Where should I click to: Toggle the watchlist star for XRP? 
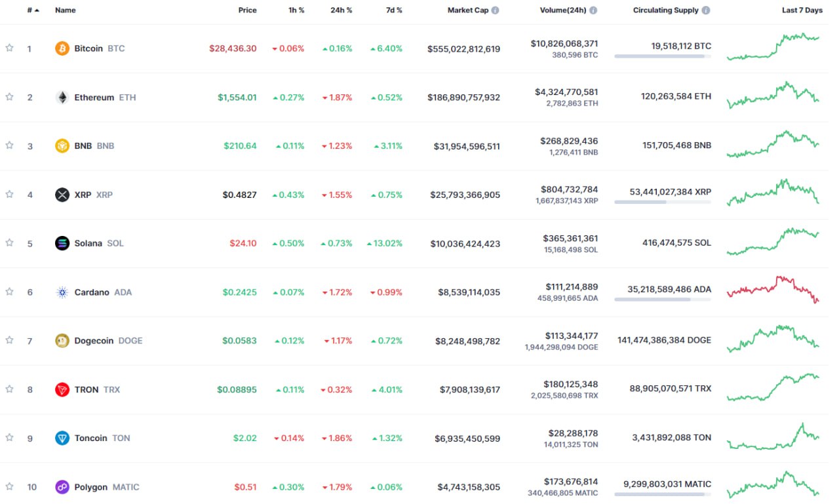[x=10, y=194]
